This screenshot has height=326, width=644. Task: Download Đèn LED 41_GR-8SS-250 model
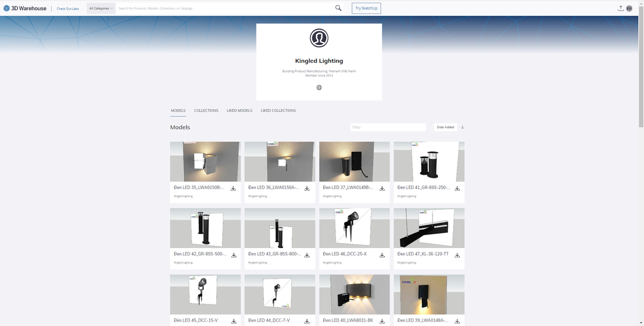tap(457, 189)
